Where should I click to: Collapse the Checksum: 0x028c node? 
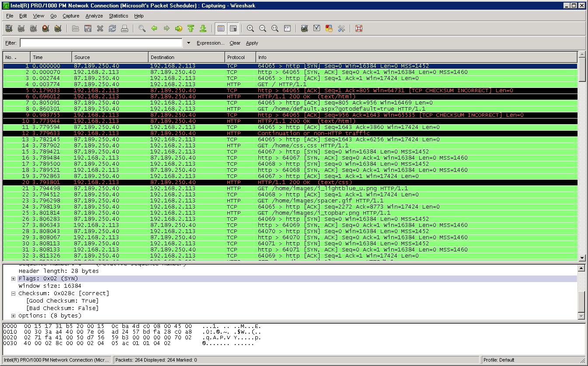pyautogui.click(x=13, y=293)
